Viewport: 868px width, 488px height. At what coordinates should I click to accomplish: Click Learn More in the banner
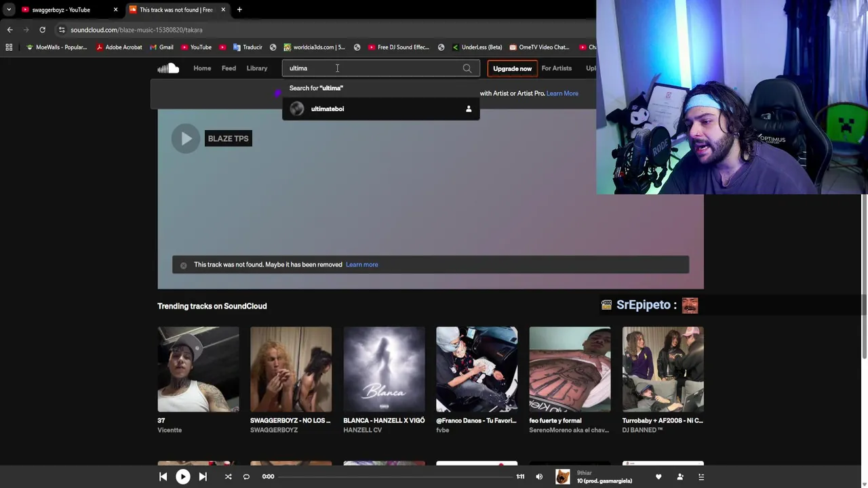(x=562, y=94)
